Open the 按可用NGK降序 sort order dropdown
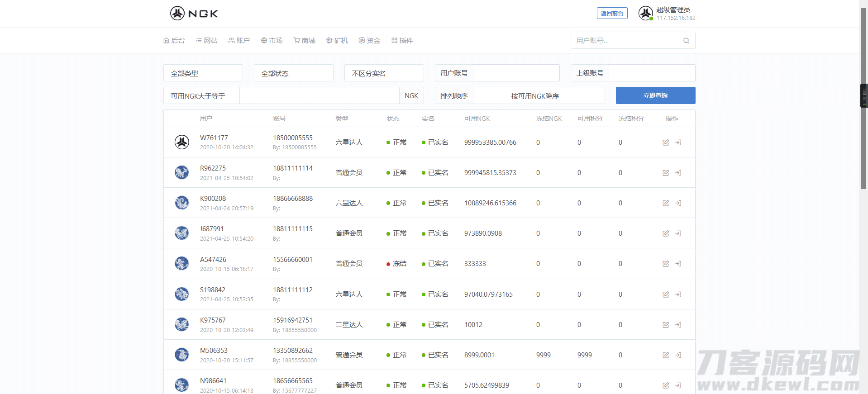 click(539, 96)
